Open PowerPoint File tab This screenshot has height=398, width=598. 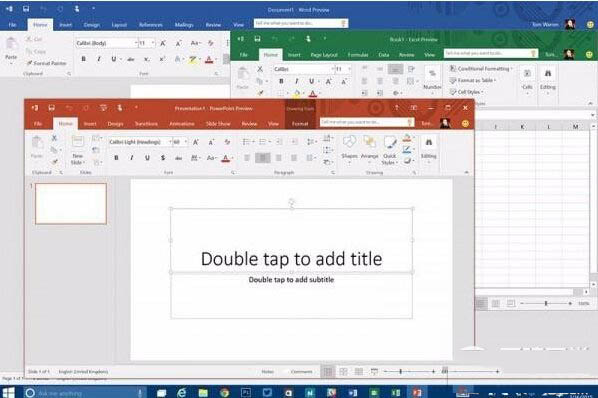(x=38, y=124)
